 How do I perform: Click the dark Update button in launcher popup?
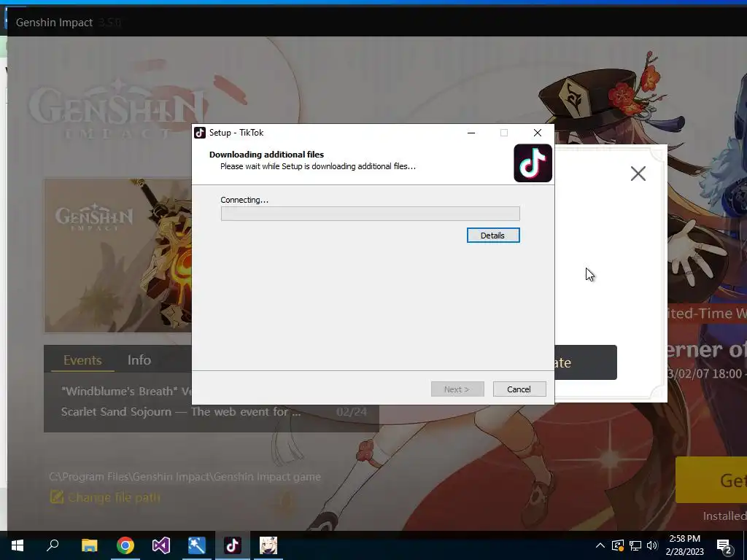click(586, 362)
